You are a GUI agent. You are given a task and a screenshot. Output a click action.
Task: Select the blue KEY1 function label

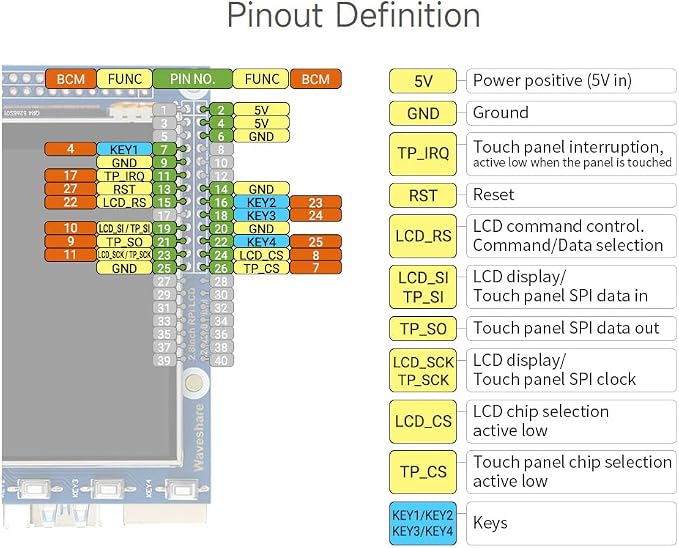124,149
